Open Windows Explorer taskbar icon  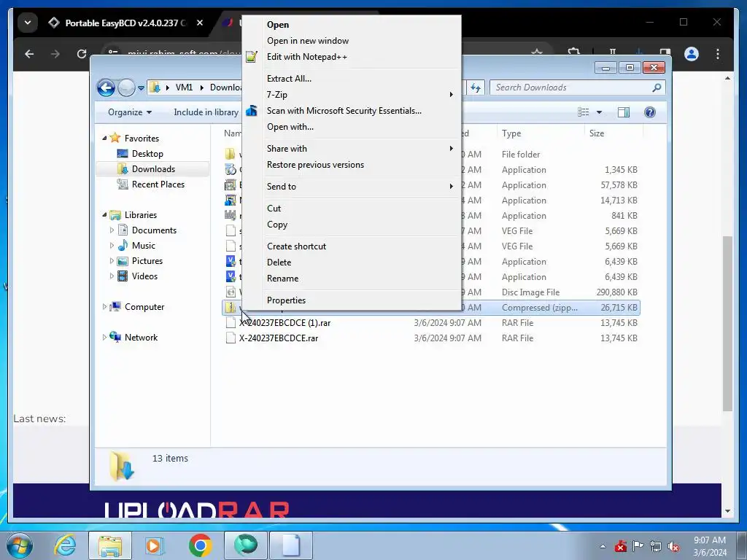pyautogui.click(x=110, y=545)
